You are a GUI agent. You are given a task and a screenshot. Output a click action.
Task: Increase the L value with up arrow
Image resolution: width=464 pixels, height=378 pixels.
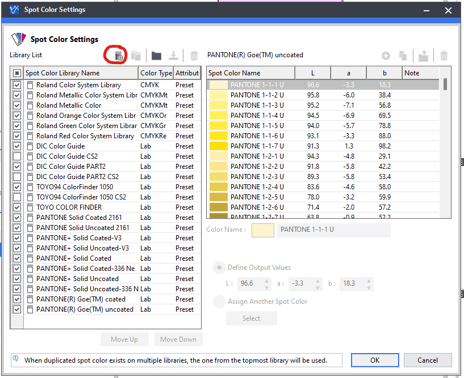tap(267, 281)
